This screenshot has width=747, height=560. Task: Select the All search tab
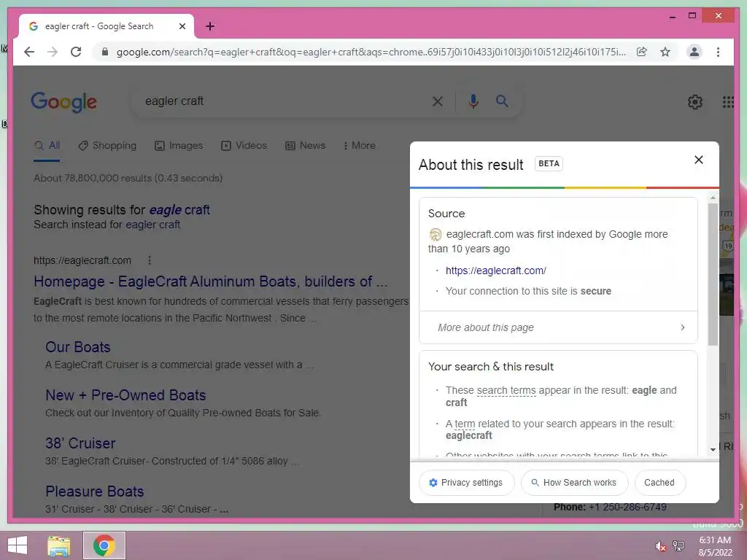click(47, 146)
